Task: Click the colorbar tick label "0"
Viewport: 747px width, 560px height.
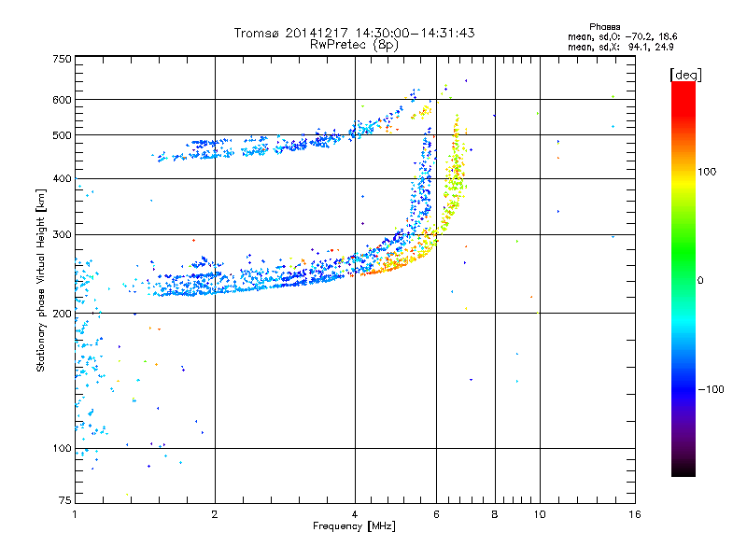Action: point(700,281)
